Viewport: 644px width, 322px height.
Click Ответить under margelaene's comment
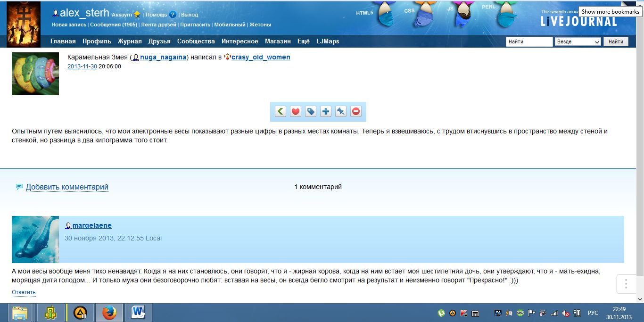pyautogui.click(x=24, y=292)
